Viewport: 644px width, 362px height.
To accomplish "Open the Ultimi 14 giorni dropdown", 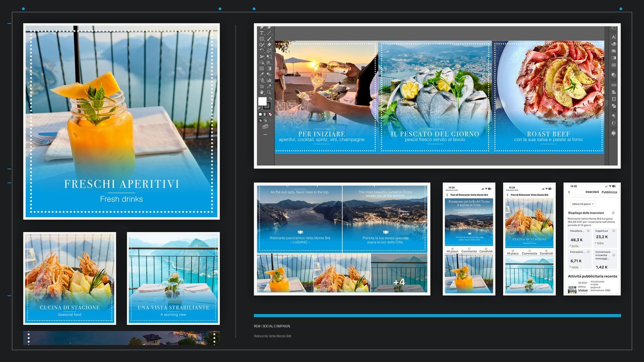I will [583, 204].
